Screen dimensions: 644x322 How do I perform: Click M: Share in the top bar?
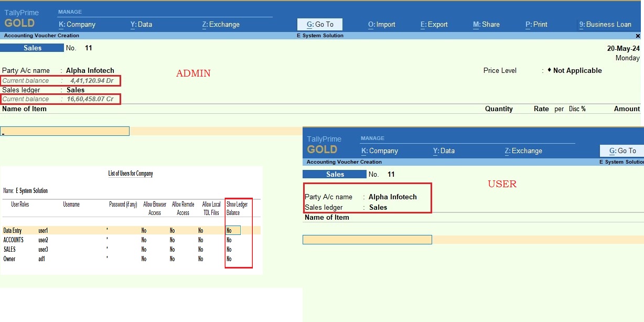point(485,24)
